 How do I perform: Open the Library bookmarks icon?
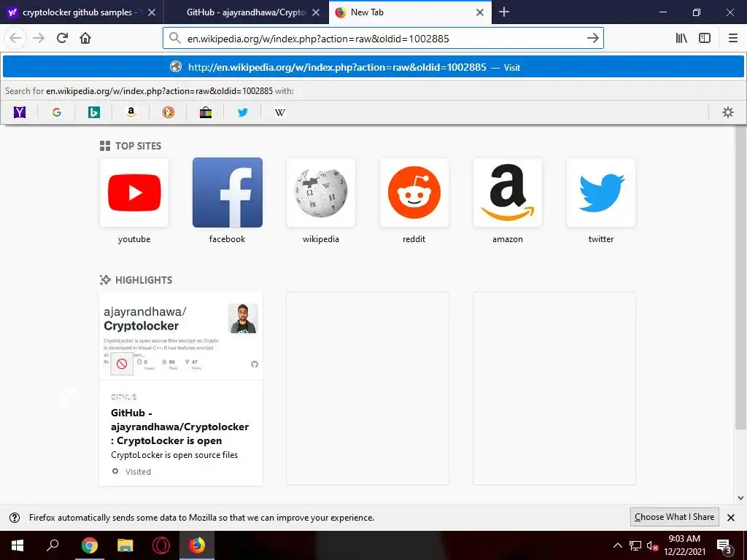click(681, 38)
